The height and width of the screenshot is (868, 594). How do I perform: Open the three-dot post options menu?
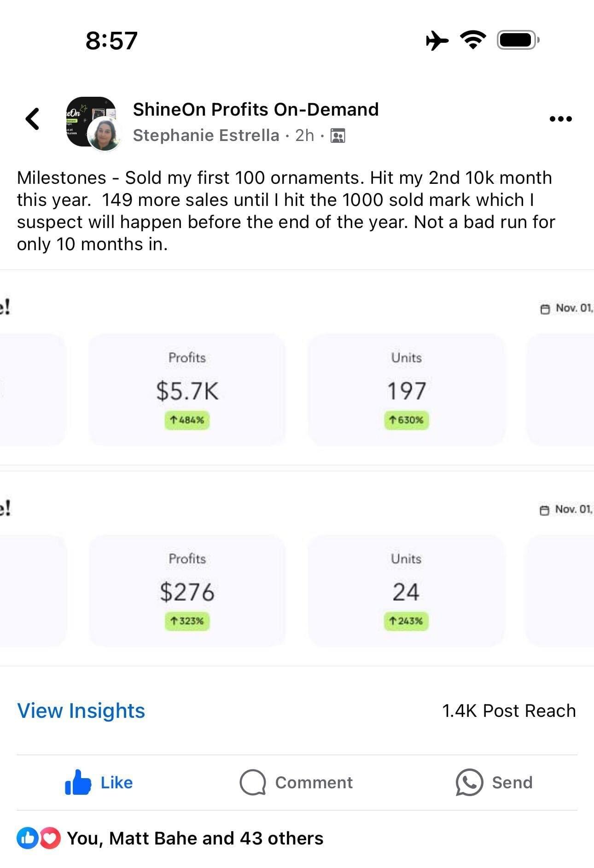point(561,119)
